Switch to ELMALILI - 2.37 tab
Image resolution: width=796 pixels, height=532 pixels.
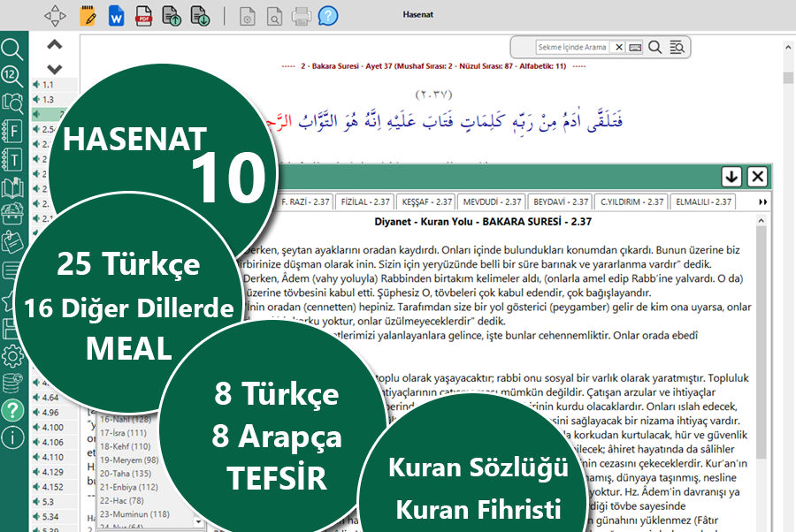tap(703, 201)
